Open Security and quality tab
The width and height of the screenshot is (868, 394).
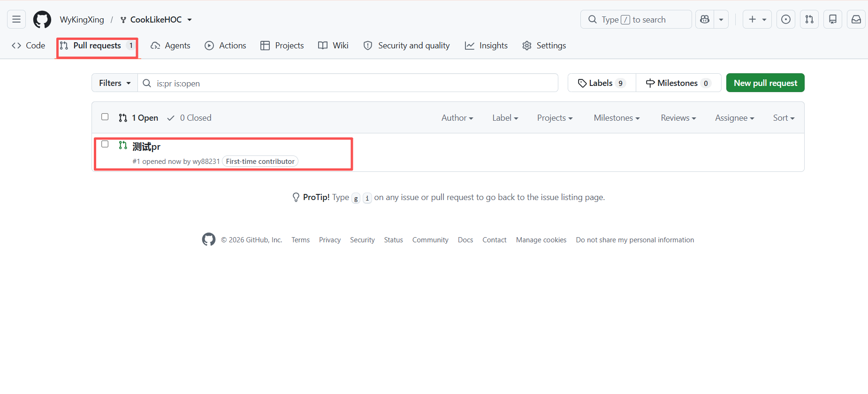[x=407, y=46]
